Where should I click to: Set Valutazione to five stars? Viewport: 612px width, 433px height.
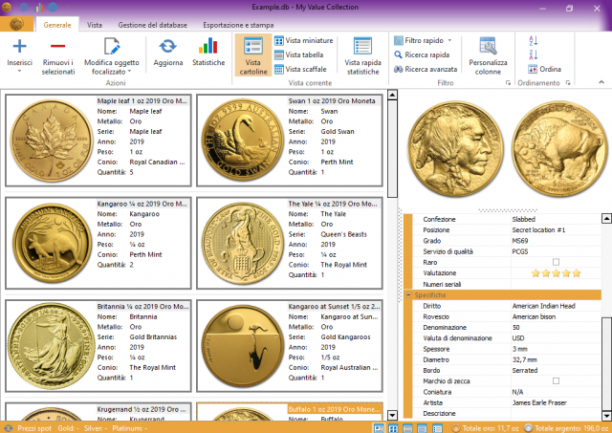(x=576, y=273)
